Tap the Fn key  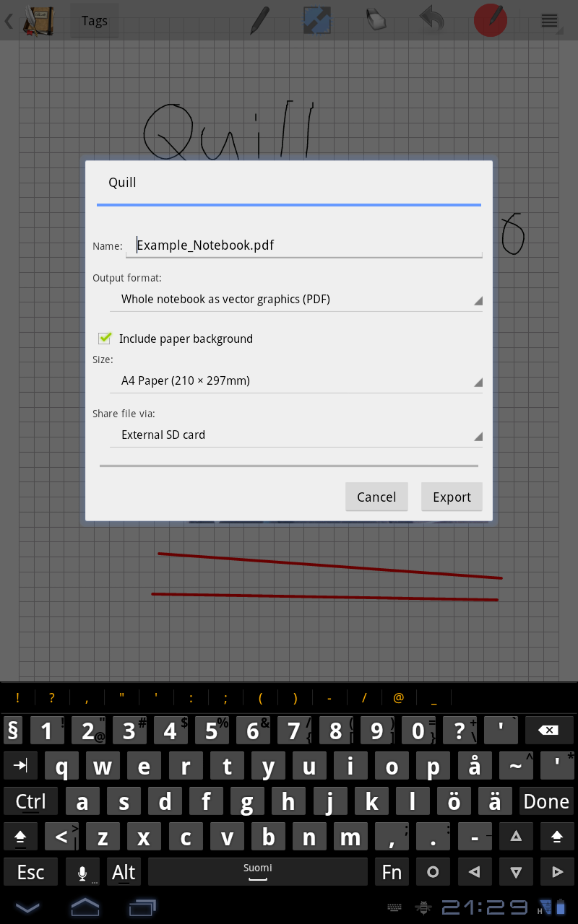(392, 872)
